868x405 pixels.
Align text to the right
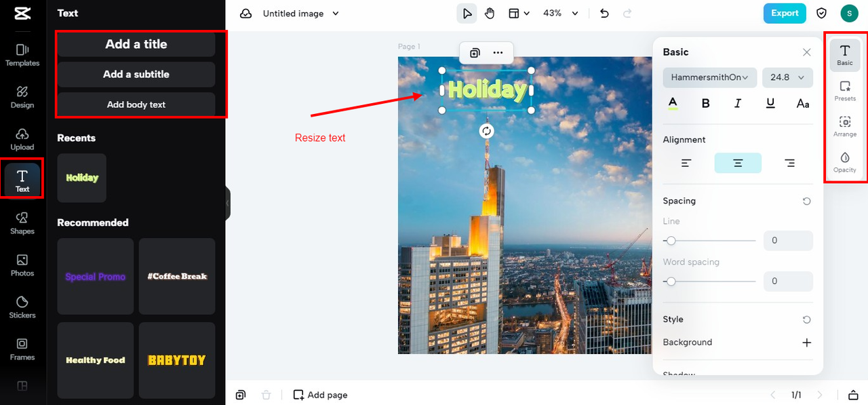(789, 163)
